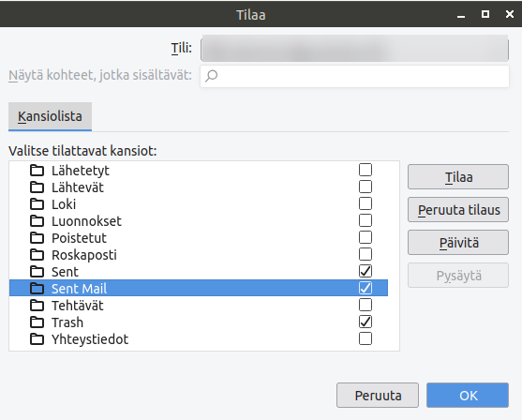Click the Päivitä refresh button
The width and height of the screenshot is (522, 420).
pyautogui.click(x=458, y=243)
